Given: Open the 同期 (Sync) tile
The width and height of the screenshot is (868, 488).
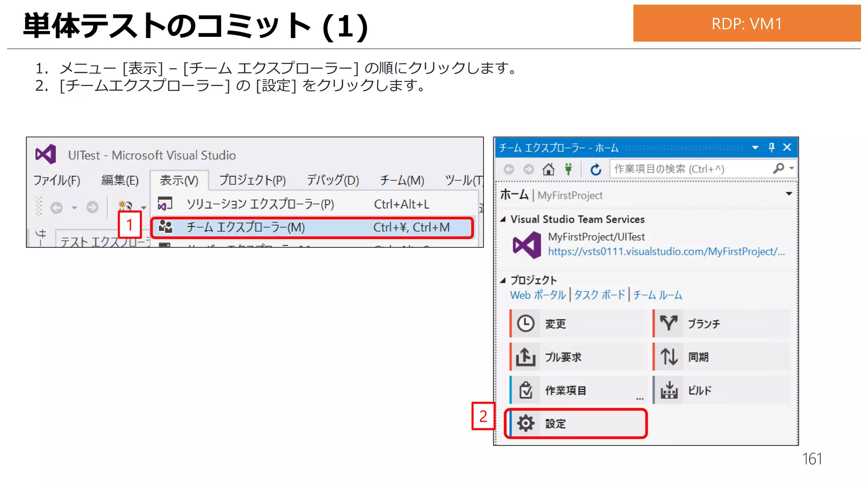Looking at the screenshot, I should [721, 357].
